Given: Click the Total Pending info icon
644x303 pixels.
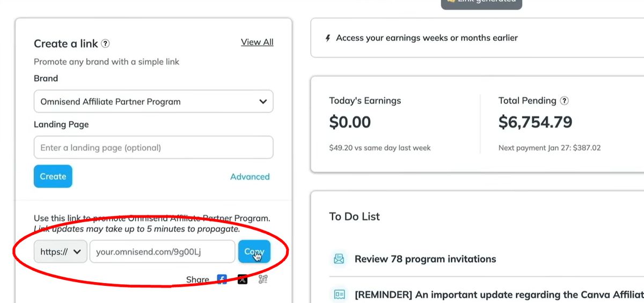Looking at the screenshot, I should pyautogui.click(x=564, y=101).
